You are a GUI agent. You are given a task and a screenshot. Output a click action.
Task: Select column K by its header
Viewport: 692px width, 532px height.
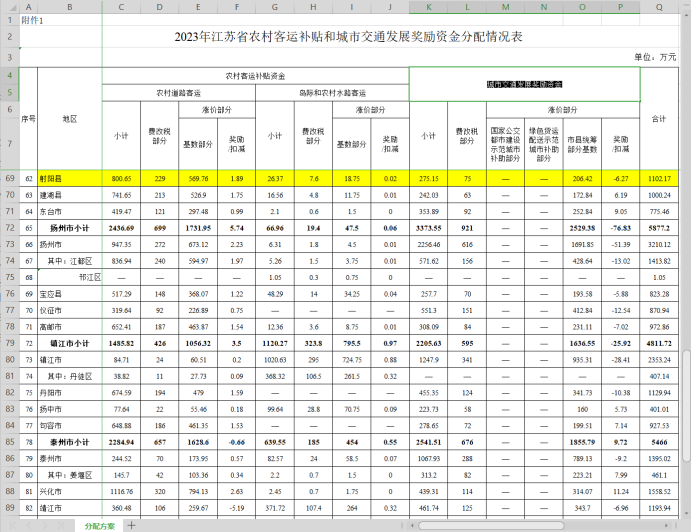[429, 6]
